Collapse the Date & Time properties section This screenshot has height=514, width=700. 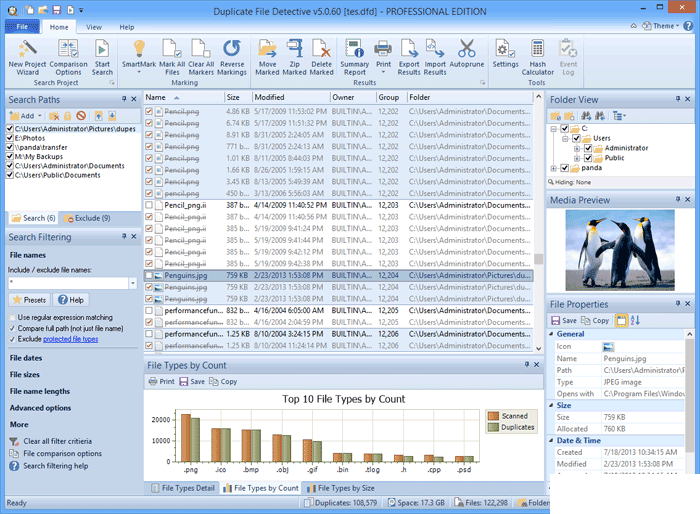pyautogui.click(x=551, y=441)
